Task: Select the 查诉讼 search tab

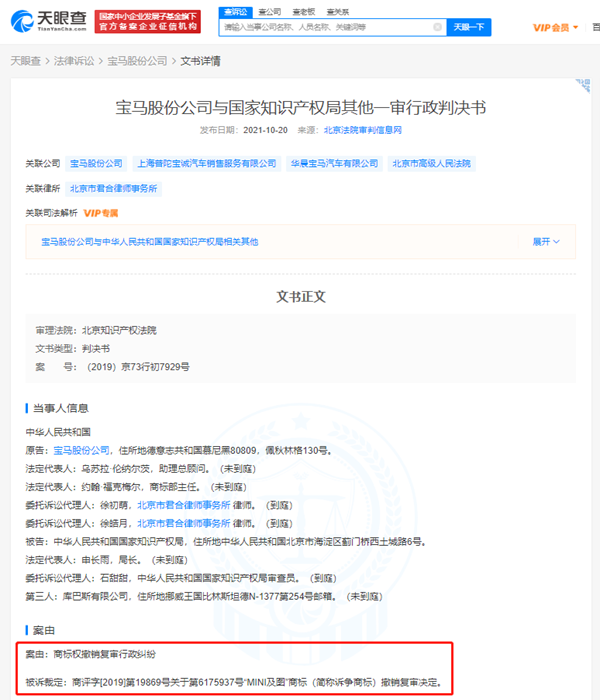Action: pyautogui.click(x=236, y=11)
